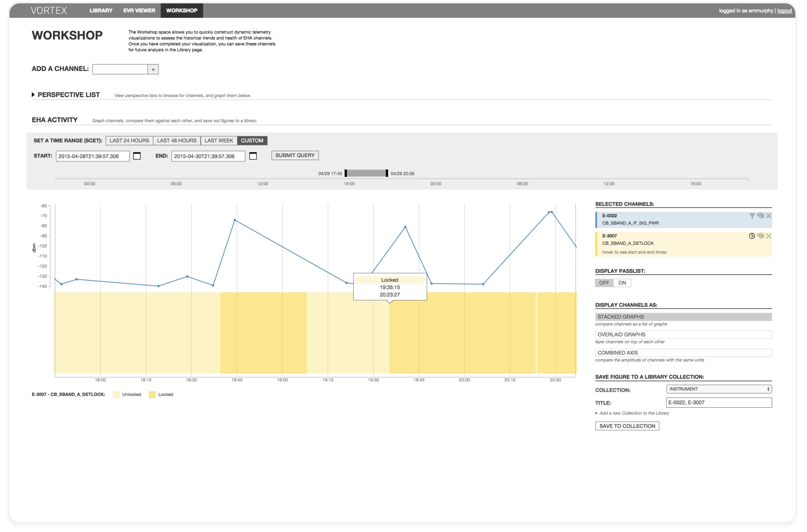Click the ADD A CHANNEL input field

click(x=120, y=69)
